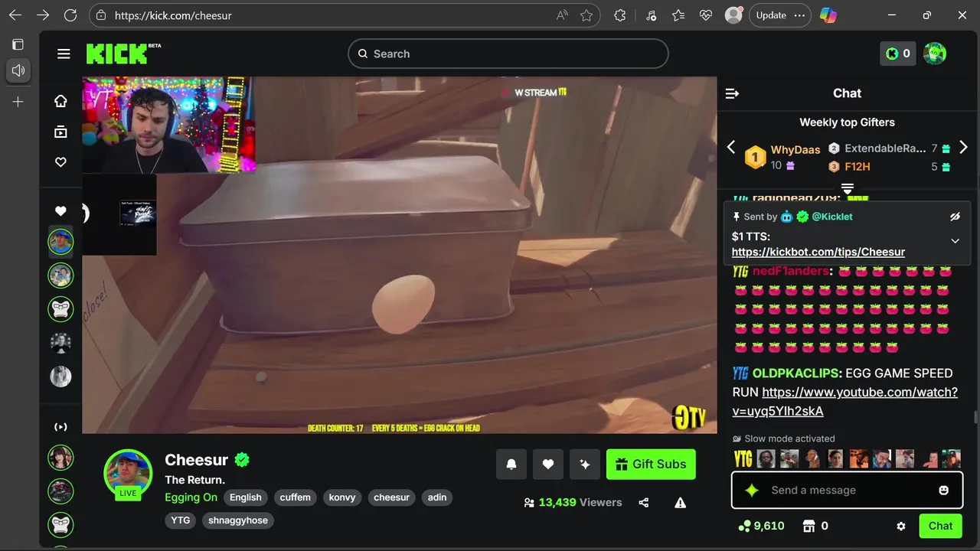The height and width of the screenshot is (551, 980).
Task: Go to Home in the sidebar
Action: [x=60, y=101]
